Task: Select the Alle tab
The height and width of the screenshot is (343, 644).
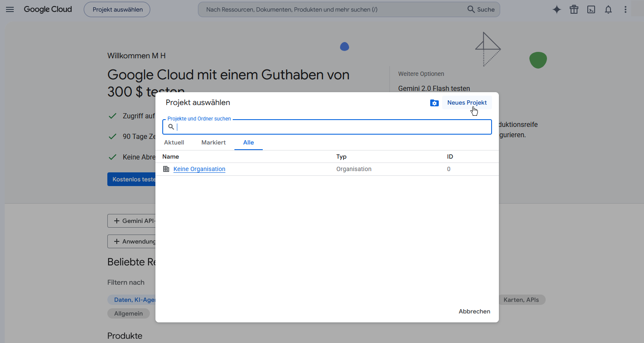Action: (x=249, y=142)
